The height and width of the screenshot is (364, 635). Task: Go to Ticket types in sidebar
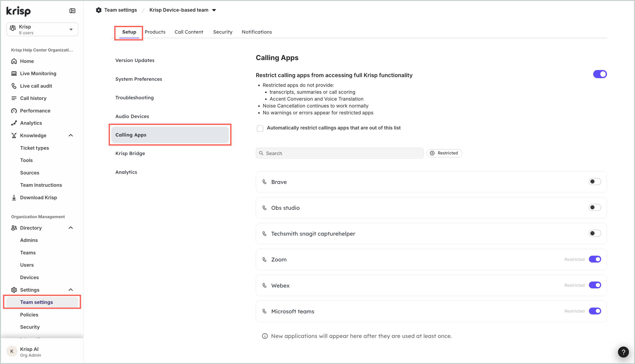(x=34, y=148)
